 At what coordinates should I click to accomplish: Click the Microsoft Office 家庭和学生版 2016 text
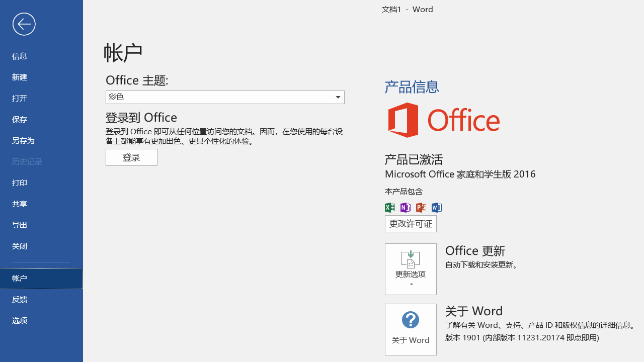[x=460, y=174]
